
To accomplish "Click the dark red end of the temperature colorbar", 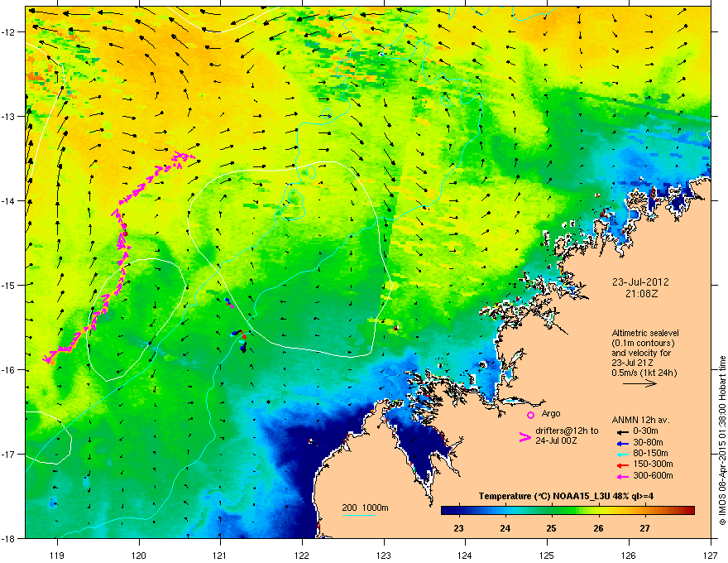I will pyautogui.click(x=689, y=510).
